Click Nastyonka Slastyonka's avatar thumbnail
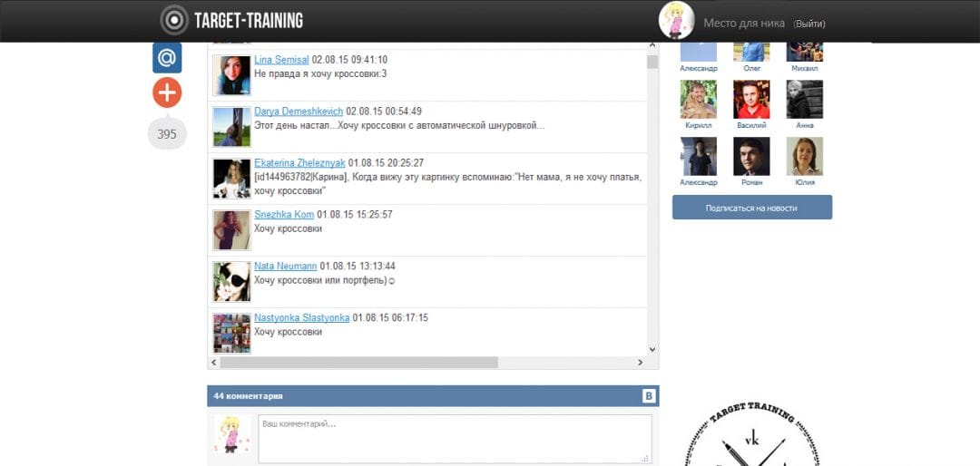980x466 pixels. pos(232,333)
